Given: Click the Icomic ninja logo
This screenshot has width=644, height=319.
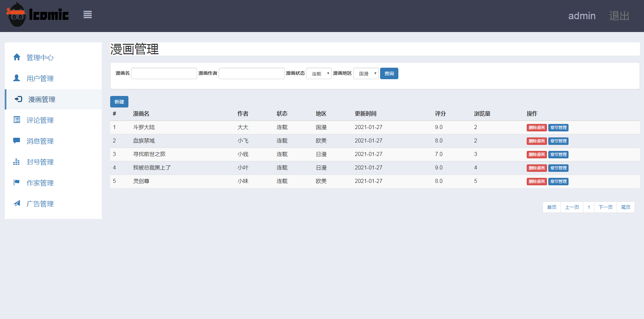Looking at the screenshot, I should 37,14.
